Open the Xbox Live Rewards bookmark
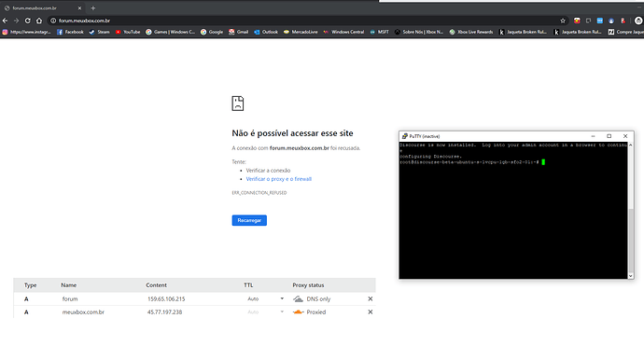The width and height of the screenshot is (644, 346). [x=471, y=32]
